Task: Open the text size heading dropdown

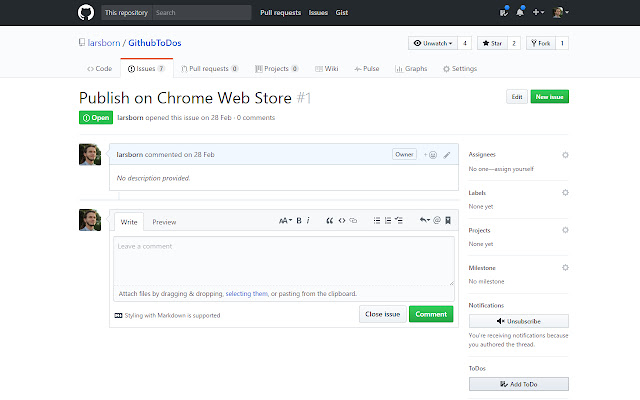Action: click(285, 220)
